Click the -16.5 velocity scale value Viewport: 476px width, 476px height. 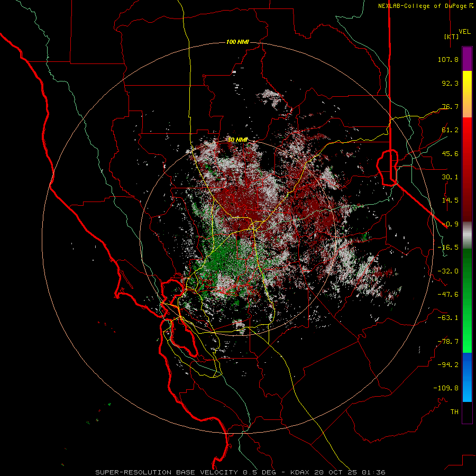(448, 248)
